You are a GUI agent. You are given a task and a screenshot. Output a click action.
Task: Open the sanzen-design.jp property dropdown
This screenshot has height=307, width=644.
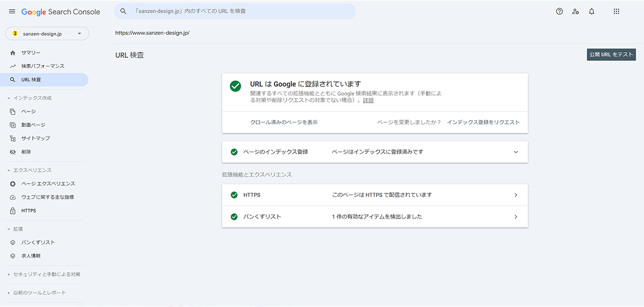pyautogui.click(x=47, y=33)
